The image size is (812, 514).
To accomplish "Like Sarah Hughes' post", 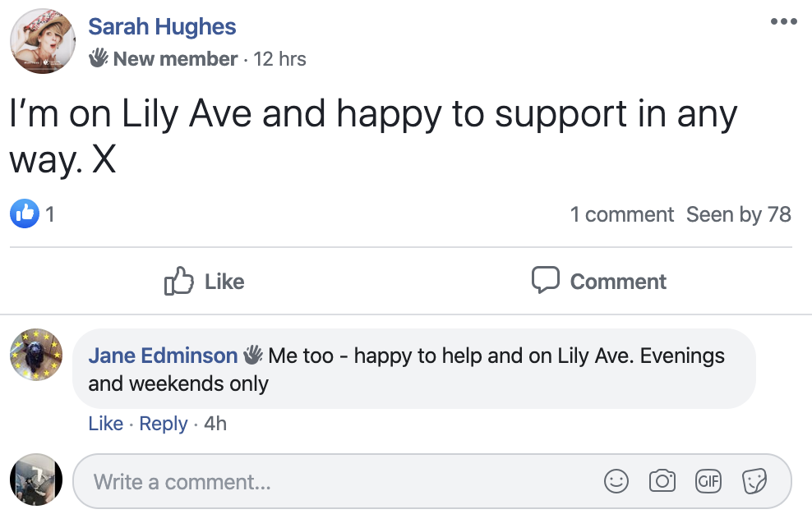I will tap(205, 281).
